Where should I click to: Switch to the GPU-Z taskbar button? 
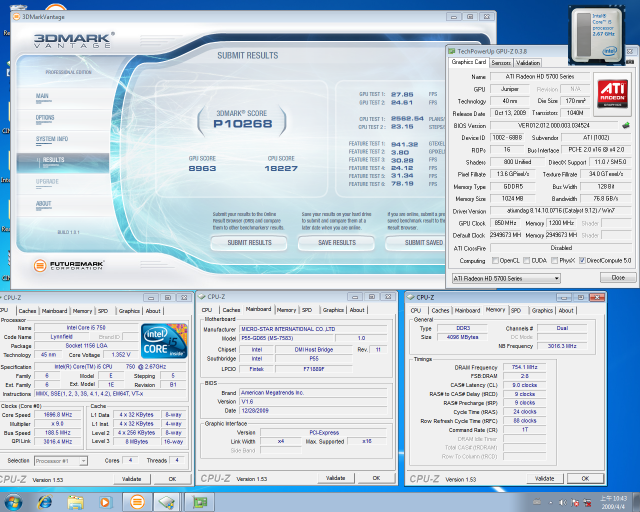tap(199, 502)
